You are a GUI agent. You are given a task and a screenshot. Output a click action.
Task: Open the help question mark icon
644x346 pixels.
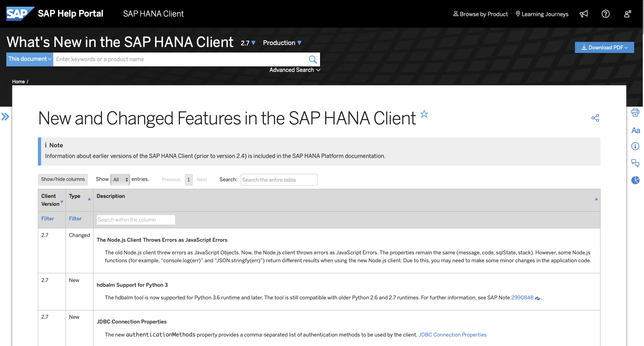coord(606,14)
